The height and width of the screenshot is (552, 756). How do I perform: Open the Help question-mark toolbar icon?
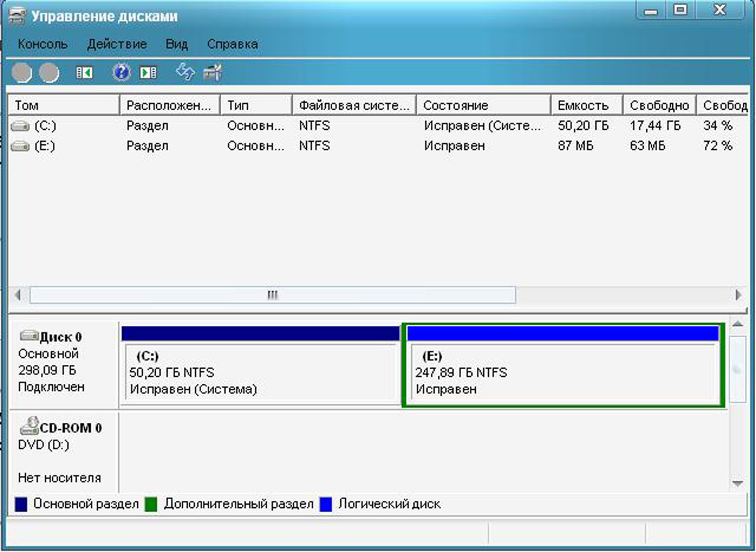click(x=121, y=72)
